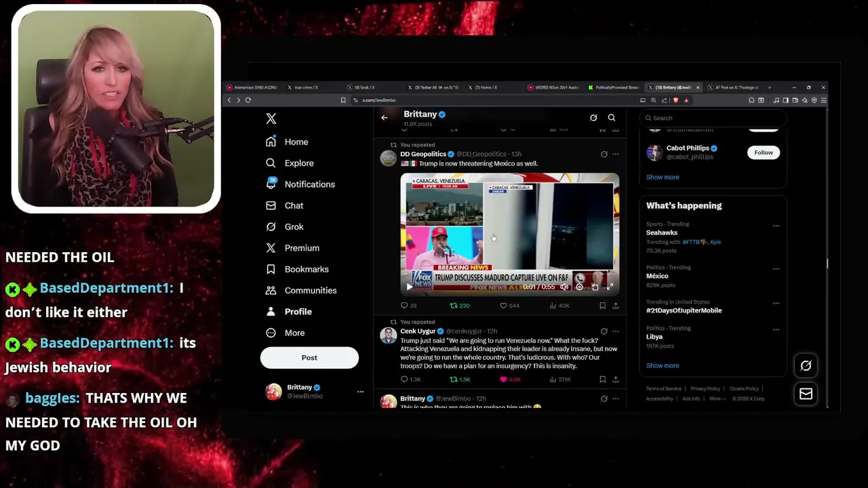Enter fullscreen on the Fox News video
The width and height of the screenshot is (868, 488).
point(610,287)
